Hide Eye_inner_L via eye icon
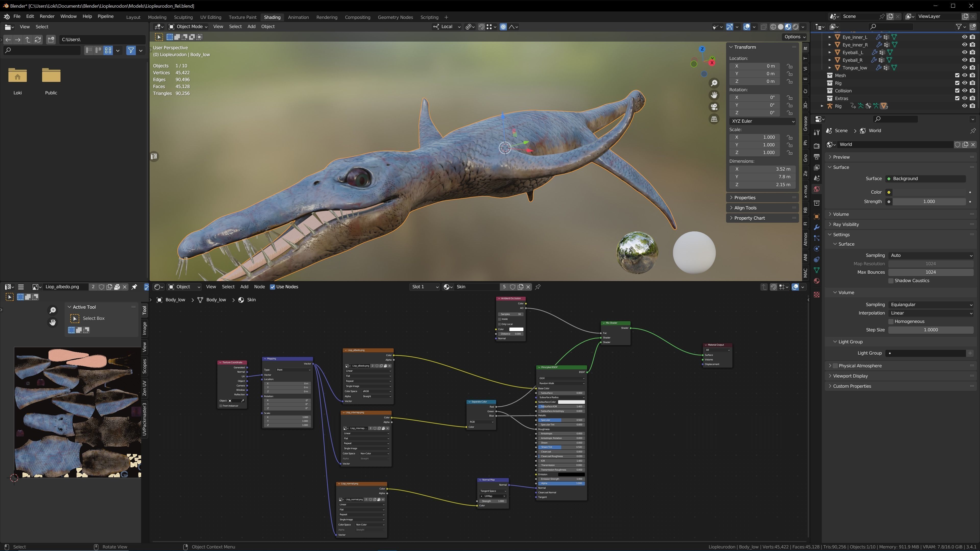The width and height of the screenshot is (980, 551). 964,37
